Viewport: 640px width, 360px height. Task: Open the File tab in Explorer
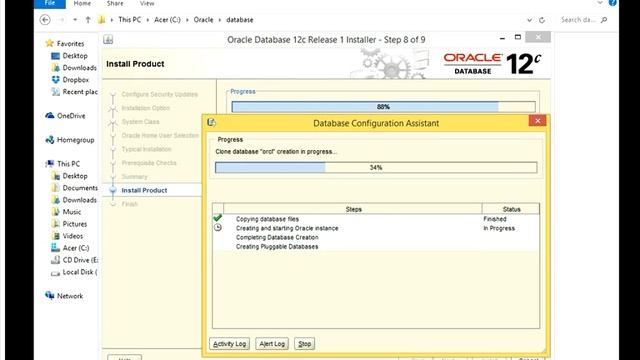(50, 3)
